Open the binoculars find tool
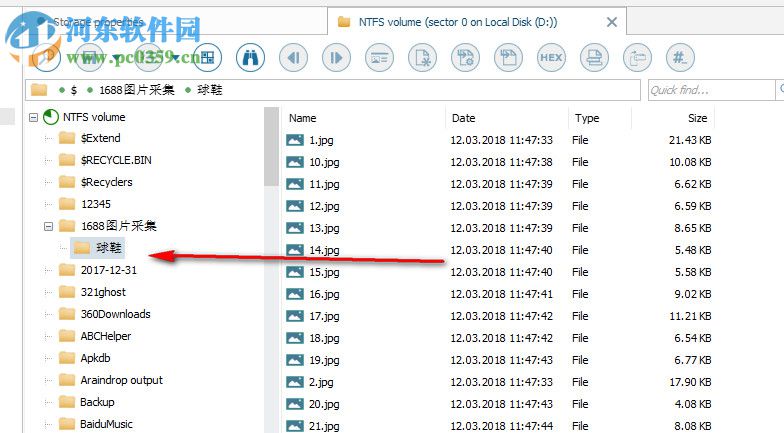The width and height of the screenshot is (784, 433). (x=250, y=58)
